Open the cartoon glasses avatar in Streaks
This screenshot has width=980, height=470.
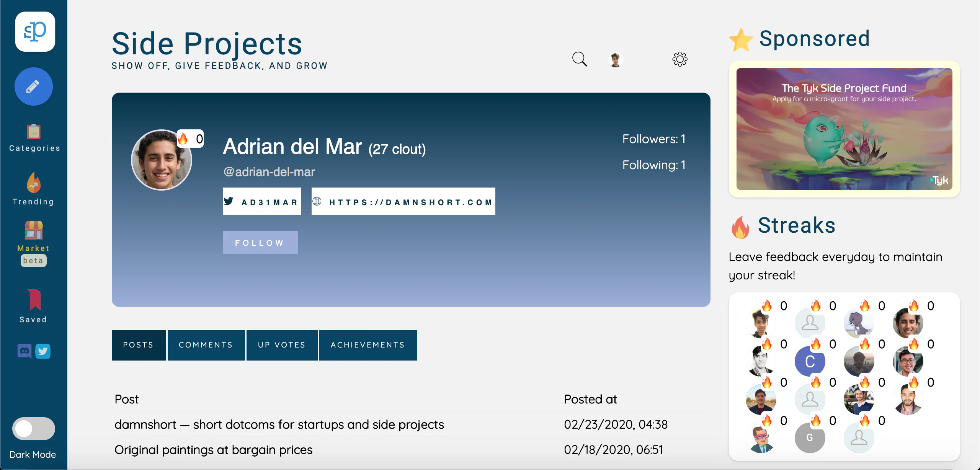[761, 438]
